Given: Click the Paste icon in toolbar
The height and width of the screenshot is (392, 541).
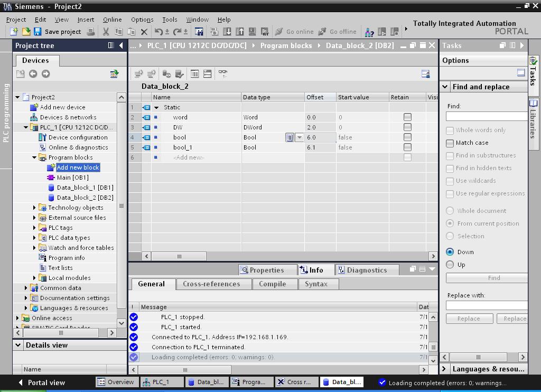Looking at the screenshot, I should pos(132,32).
